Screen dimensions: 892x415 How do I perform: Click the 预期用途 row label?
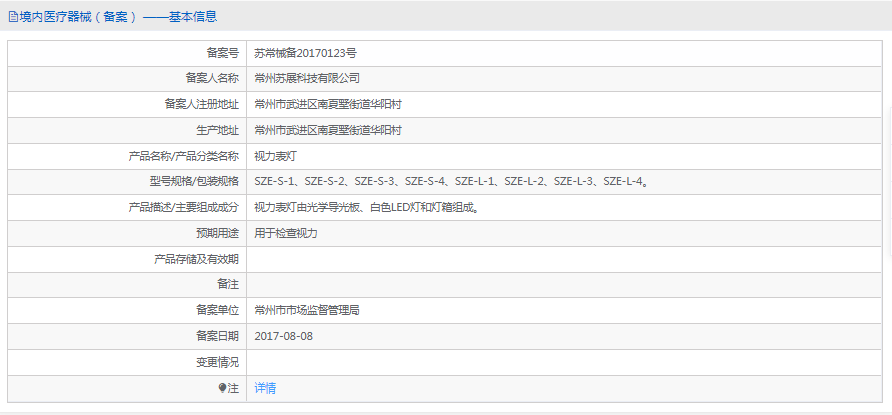pyautogui.click(x=217, y=233)
